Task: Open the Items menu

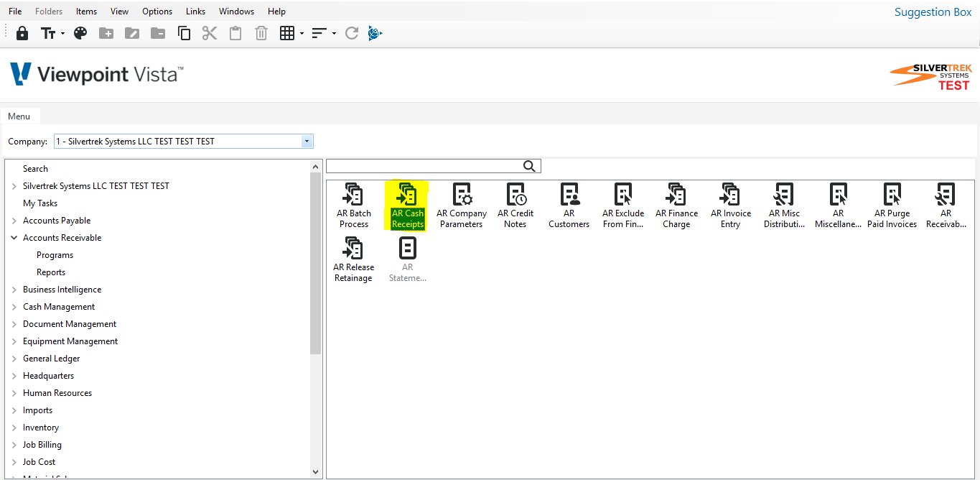Action: pos(86,11)
